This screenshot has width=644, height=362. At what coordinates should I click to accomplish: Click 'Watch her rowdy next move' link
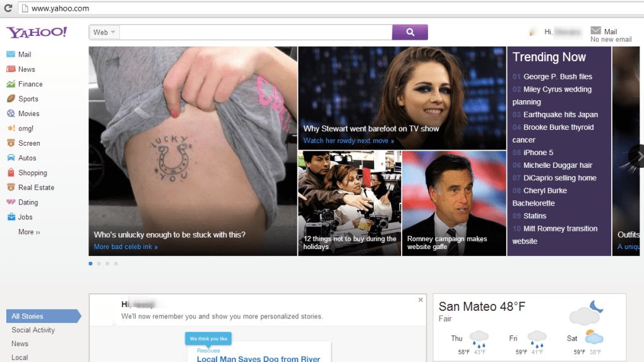coord(349,141)
